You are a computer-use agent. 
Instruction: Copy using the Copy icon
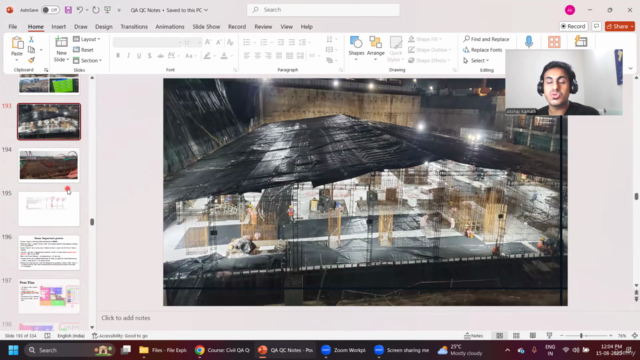point(31,50)
